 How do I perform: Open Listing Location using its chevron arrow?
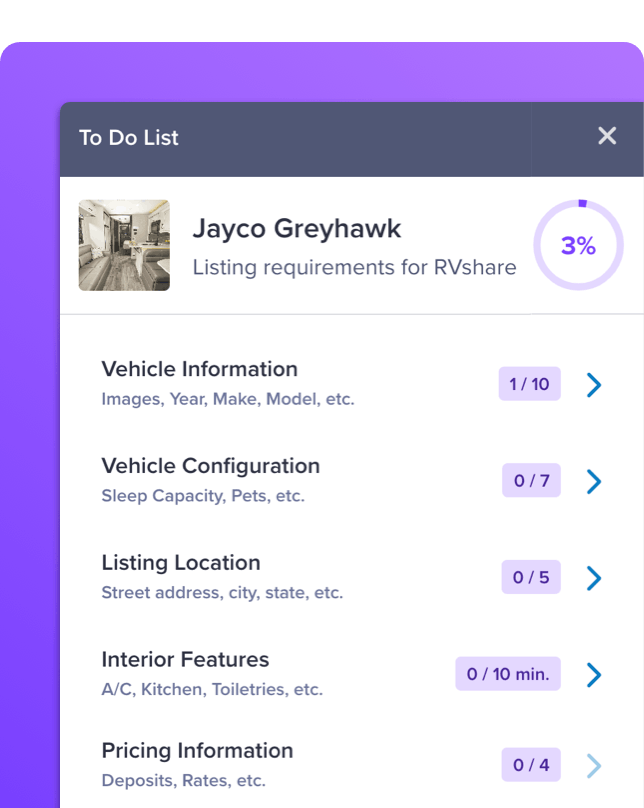(594, 578)
